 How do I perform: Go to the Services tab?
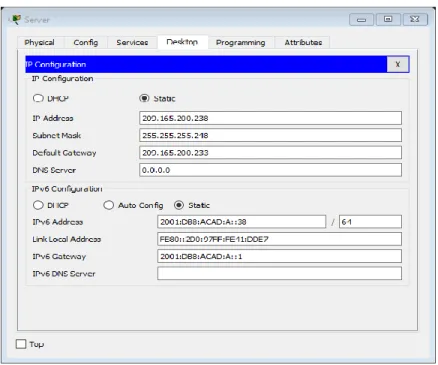132,43
